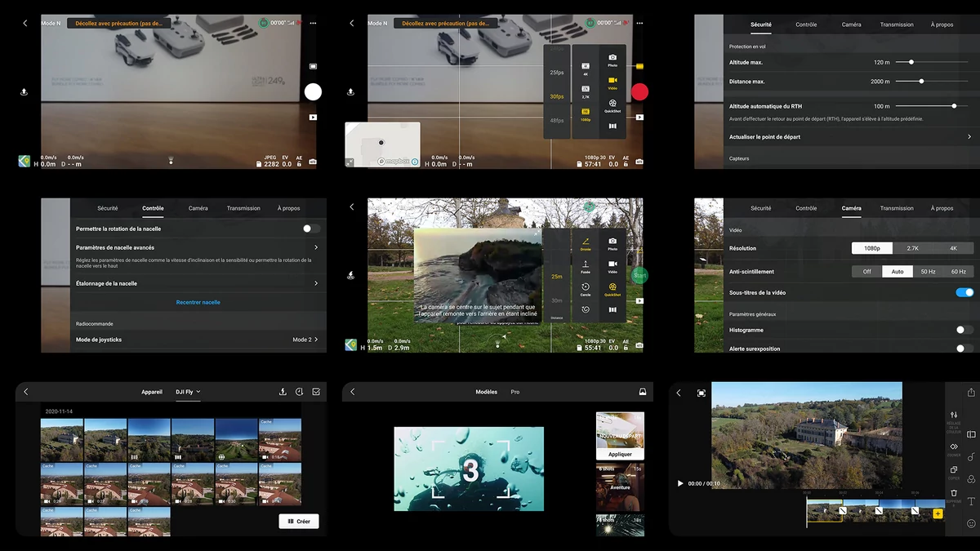980x551 pixels.
Task: Tap the red record button in video mode
Action: pos(639,91)
